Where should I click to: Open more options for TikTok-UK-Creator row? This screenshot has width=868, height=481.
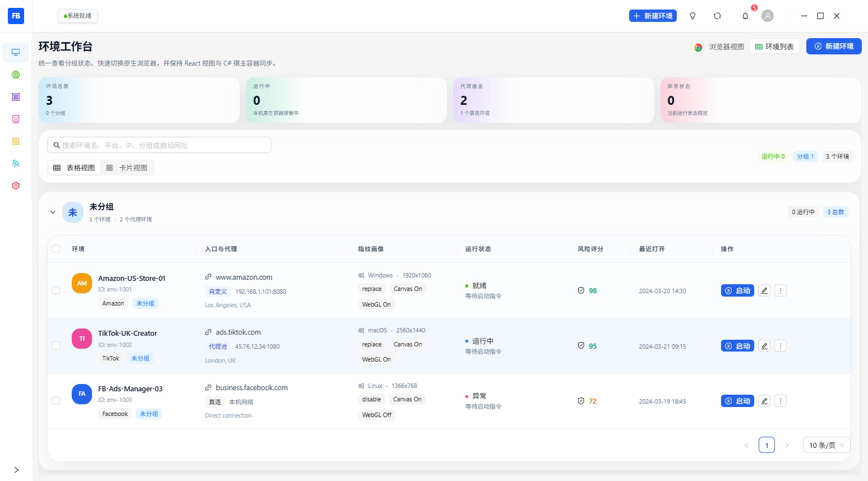coord(781,346)
